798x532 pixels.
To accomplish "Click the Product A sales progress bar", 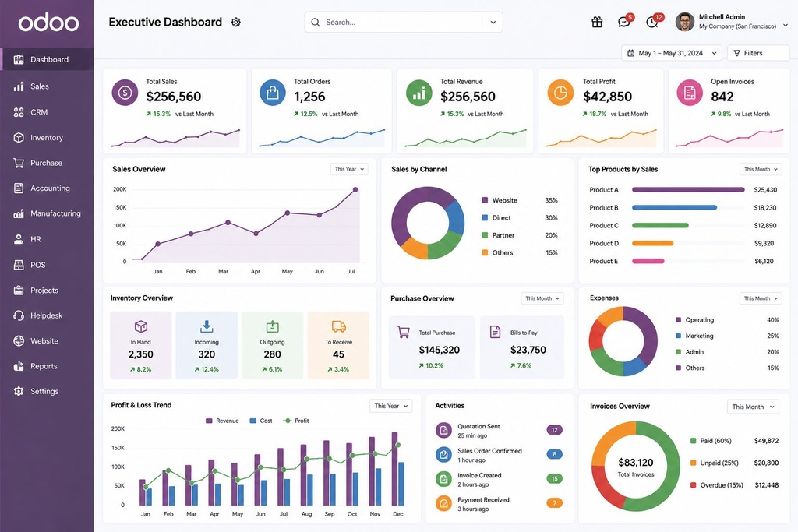I will pyautogui.click(x=688, y=190).
